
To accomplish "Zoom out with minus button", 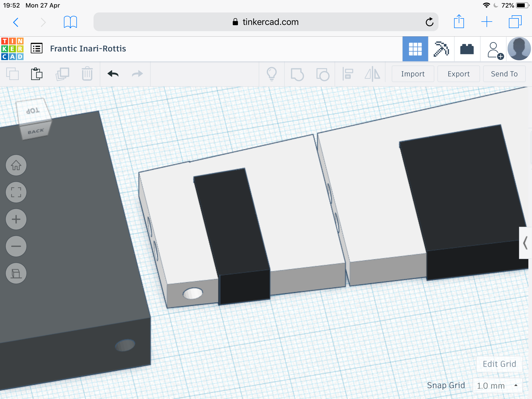I will [x=16, y=246].
